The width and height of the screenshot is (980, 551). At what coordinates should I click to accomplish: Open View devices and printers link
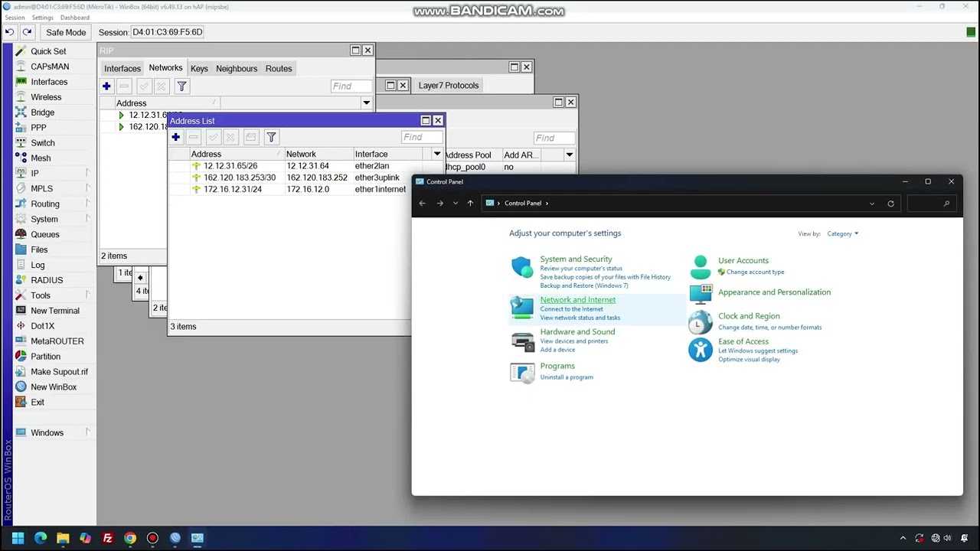573,341
